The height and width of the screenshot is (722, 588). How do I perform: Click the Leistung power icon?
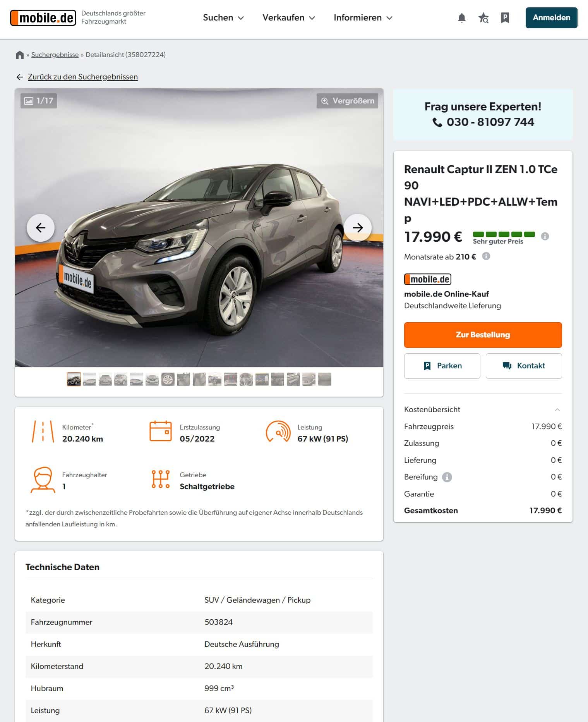click(278, 431)
